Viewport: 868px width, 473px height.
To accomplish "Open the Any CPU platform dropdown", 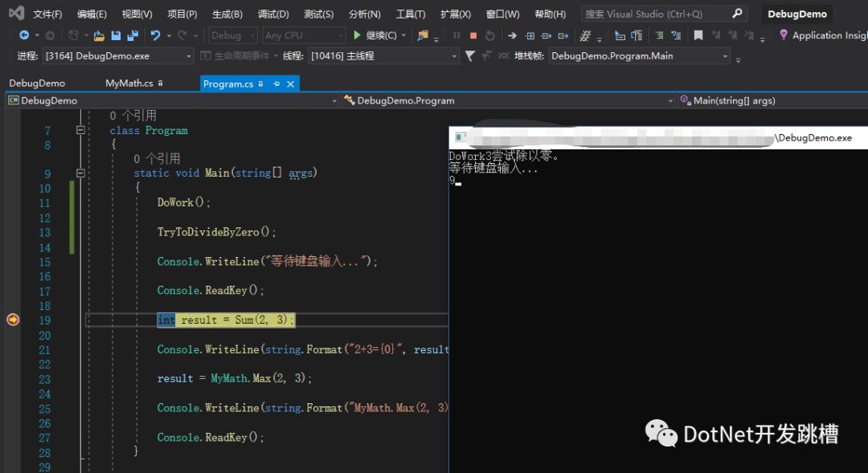I will click(x=303, y=35).
